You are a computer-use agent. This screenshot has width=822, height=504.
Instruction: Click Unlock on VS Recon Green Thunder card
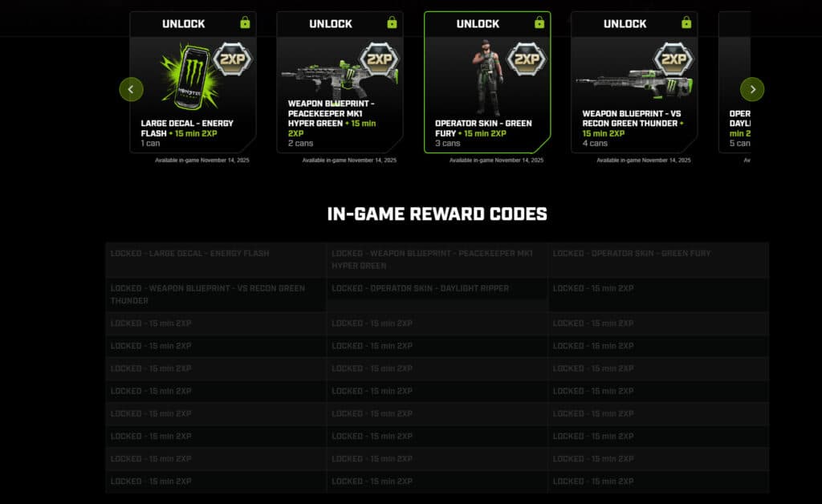625,24
